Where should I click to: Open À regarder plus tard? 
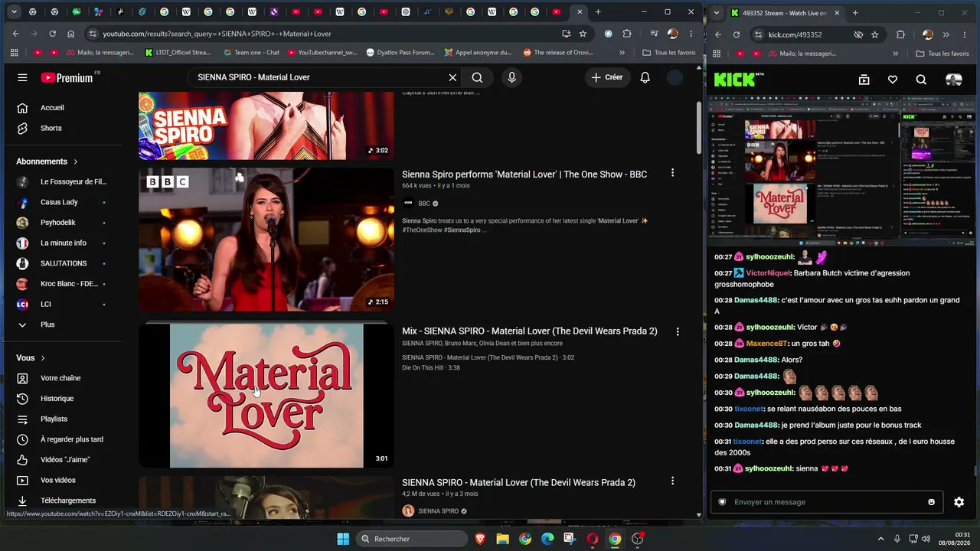(61, 439)
